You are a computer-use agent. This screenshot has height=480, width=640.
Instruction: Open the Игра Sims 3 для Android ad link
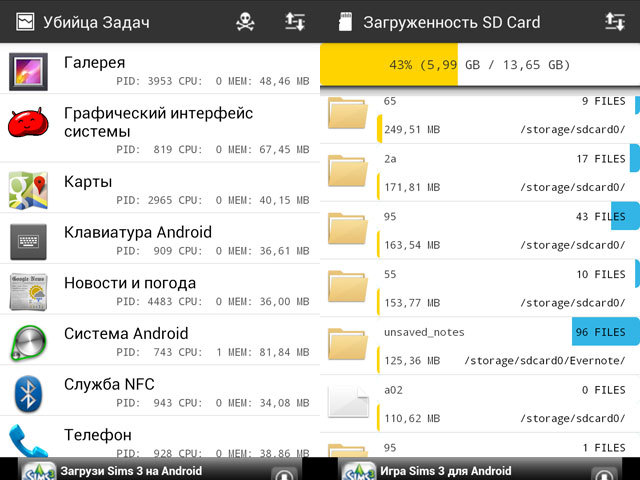(446, 471)
